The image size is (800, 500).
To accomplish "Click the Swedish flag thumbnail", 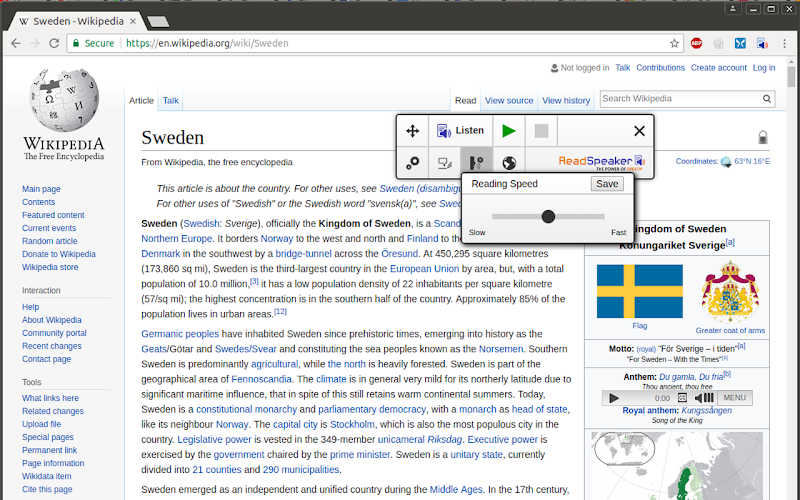I will [640, 291].
